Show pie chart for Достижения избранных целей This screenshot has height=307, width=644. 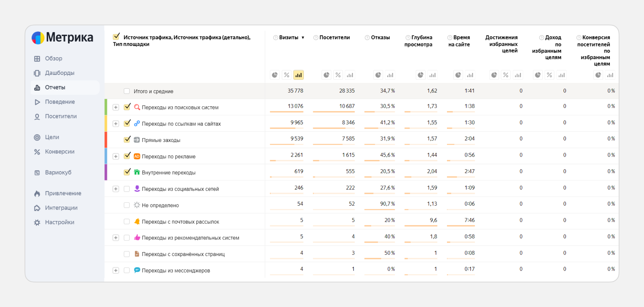[494, 75]
